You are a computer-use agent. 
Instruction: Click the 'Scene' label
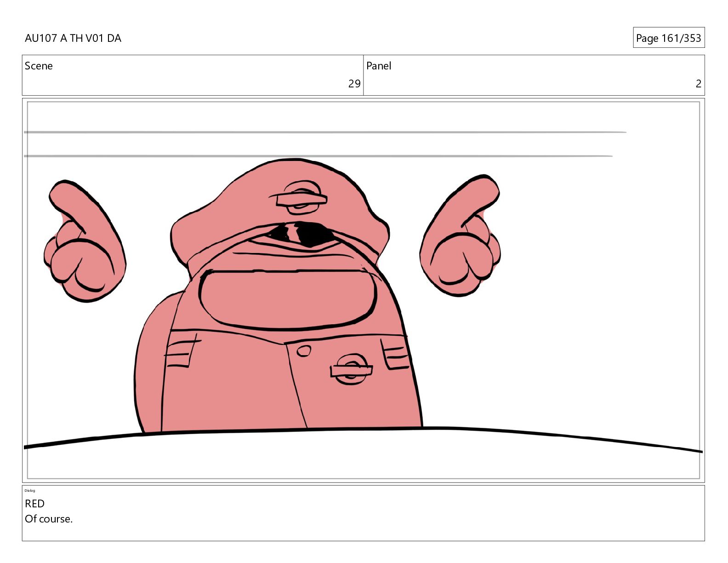(x=39, y=66)
